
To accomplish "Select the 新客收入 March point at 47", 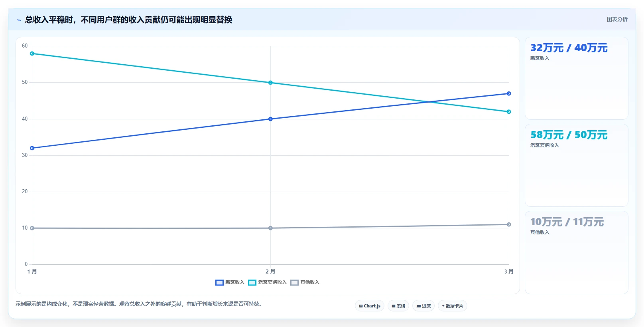I will 509,93.
